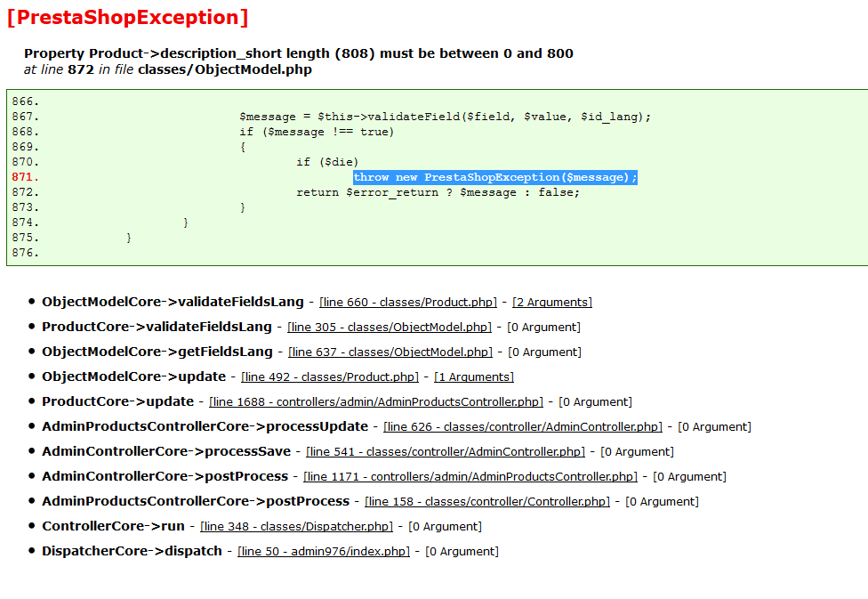
Task: Click highlighted throw new PrestaShopException line
Action: click(495, 177)
